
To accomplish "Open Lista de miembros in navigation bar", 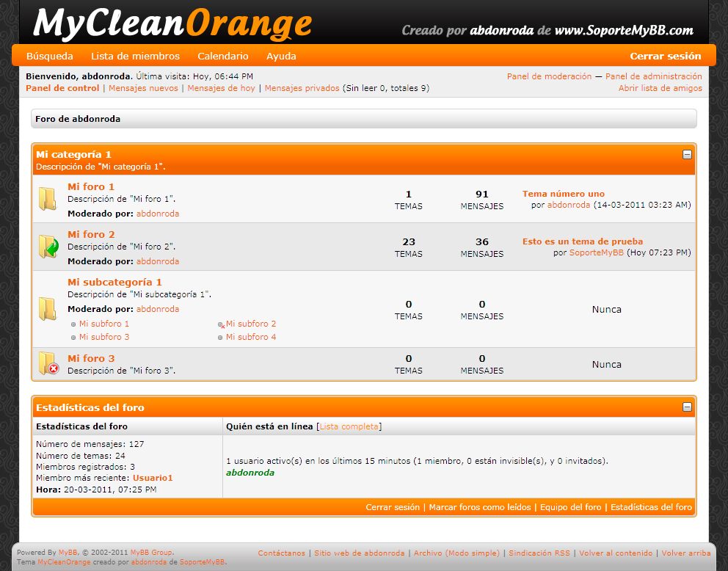I will point(135,56).
